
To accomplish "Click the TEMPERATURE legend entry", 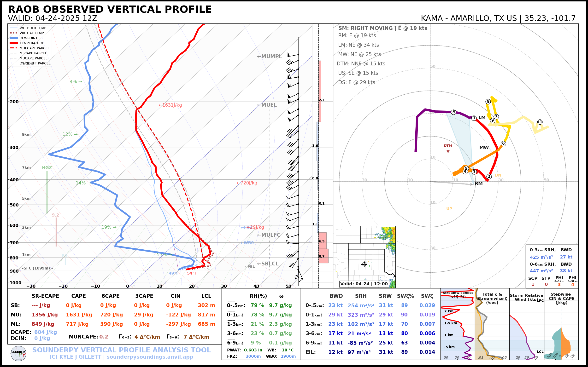I will tap(32, 43).
